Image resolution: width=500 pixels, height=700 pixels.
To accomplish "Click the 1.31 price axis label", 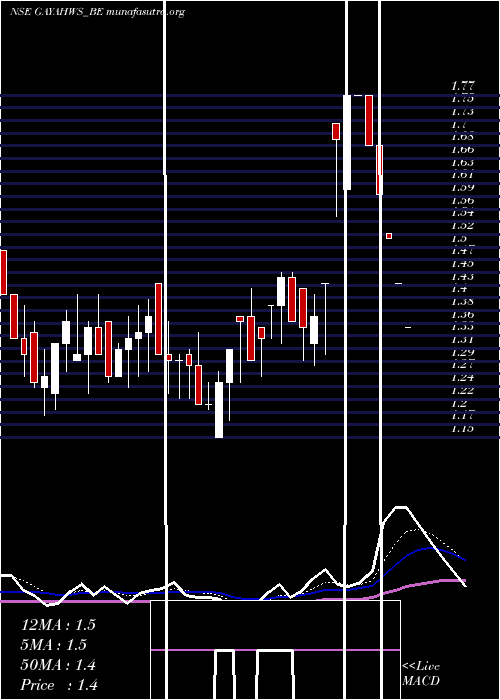I will pyautogui.click(x=462, y=339).
